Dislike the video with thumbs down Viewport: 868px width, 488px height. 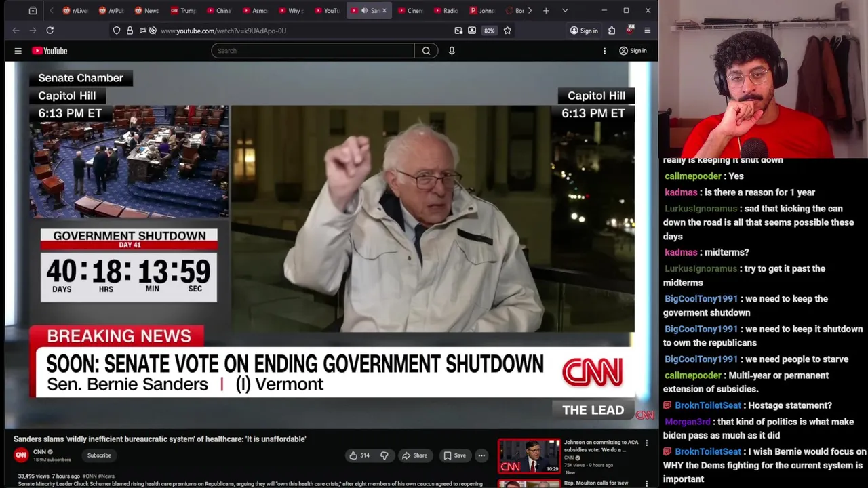tap(384, 455)
